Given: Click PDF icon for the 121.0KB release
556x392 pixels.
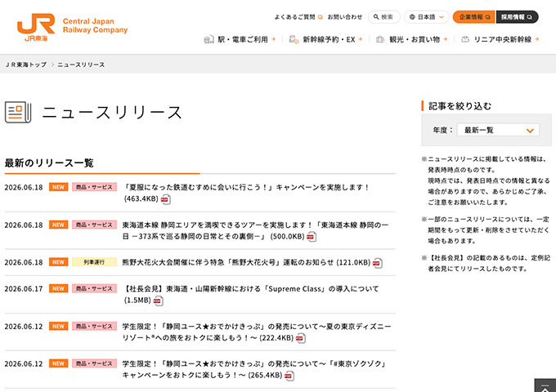Looking at the screenshot, I should tap(377, 263).
